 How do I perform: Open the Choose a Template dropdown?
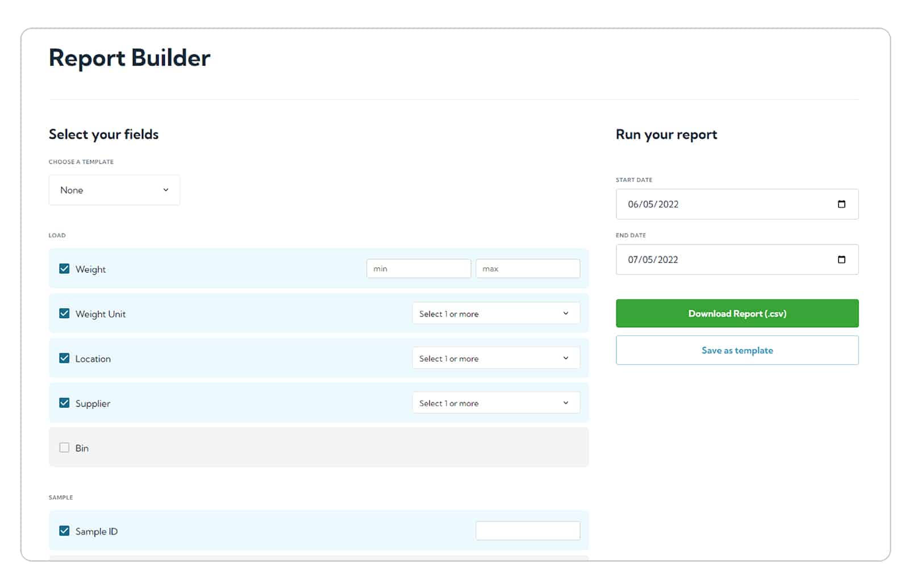pyautogui.click(x=114, y=190)
